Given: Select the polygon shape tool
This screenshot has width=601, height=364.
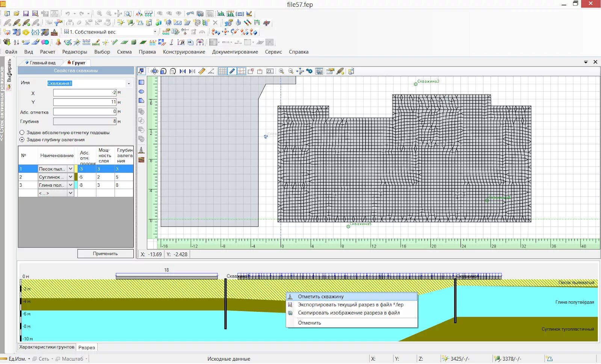Looking at the screenshot, I should [142, 101].
